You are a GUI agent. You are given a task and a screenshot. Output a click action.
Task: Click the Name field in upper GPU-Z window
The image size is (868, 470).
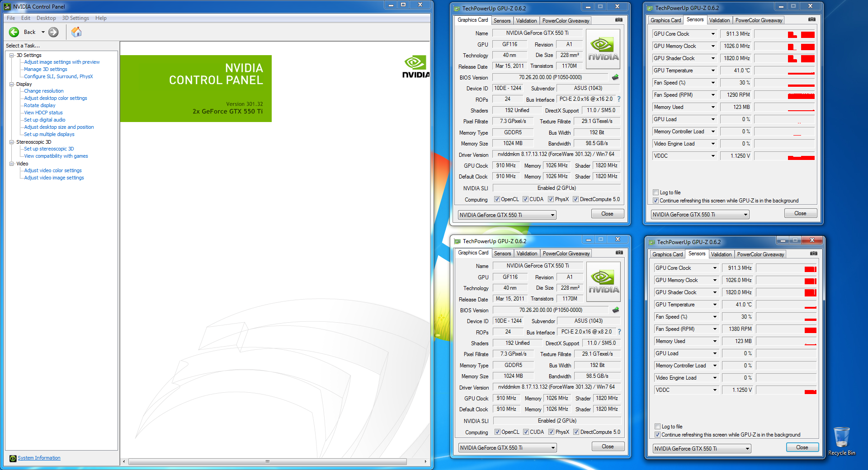[x=538, y=33]
